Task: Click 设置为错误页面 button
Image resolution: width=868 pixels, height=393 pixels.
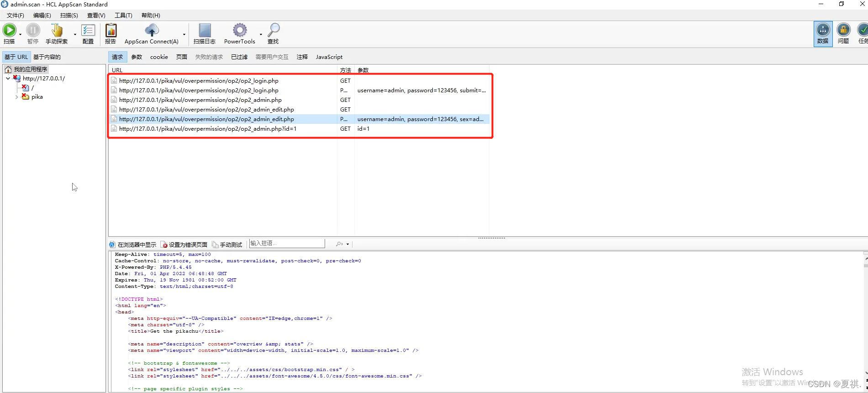Action: pyautogui.click(x=184, y=244)
